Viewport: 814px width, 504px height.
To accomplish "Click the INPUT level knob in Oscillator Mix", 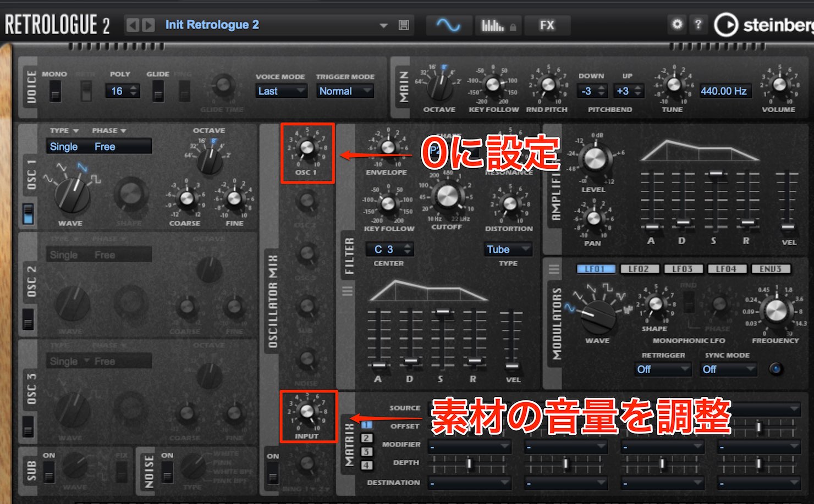I will click(307, 411).
